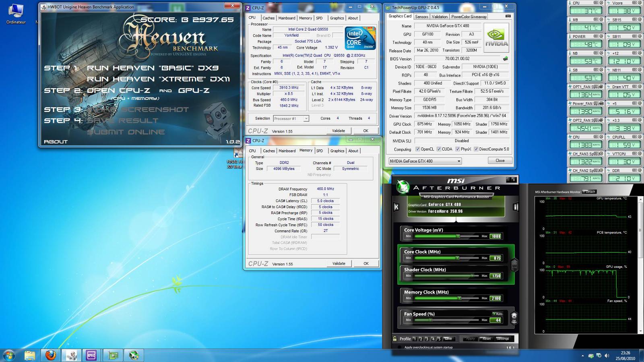
Task: Click the NVIDIA logo in GPU-Z
Action: click(496, 37)
